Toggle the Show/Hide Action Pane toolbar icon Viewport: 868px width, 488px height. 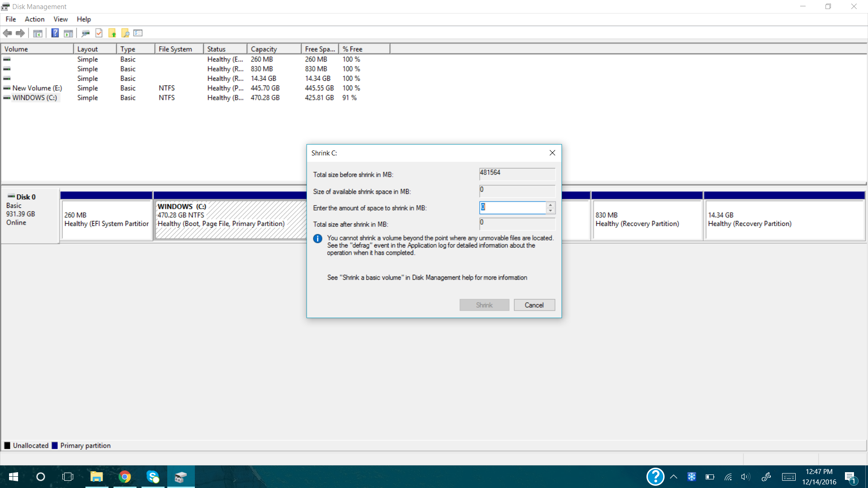(68, 33)
